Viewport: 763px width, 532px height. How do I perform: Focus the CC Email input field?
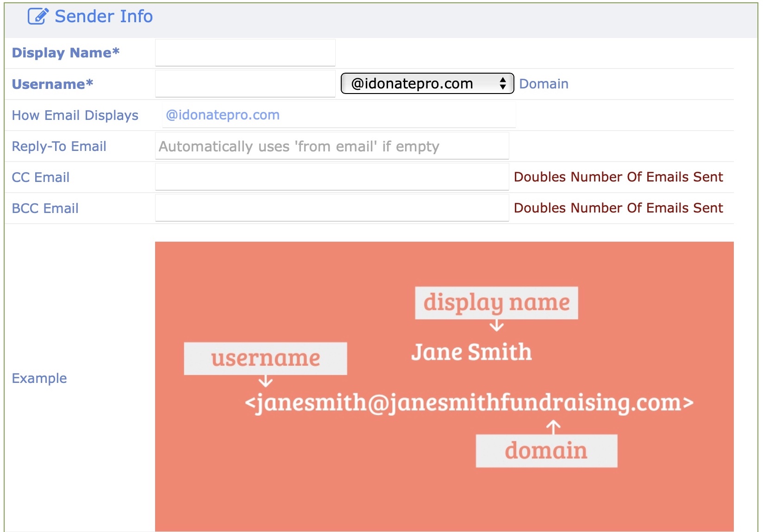332,177
